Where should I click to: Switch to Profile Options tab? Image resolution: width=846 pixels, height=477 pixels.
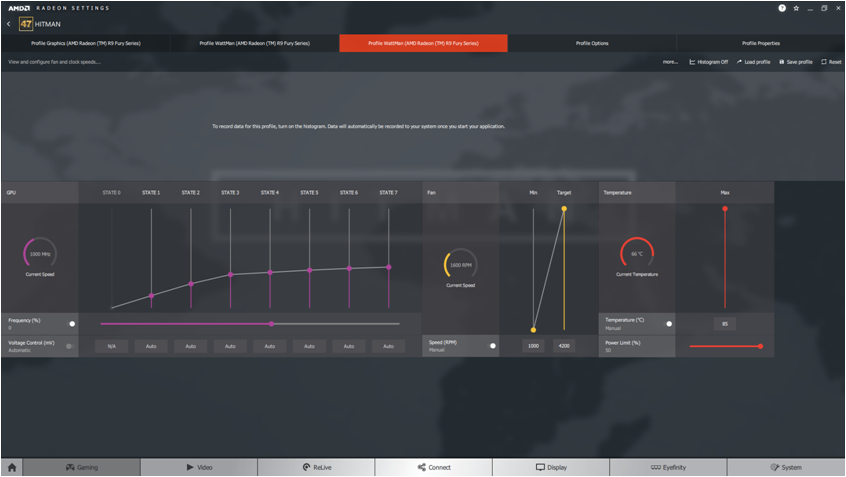coord(592,43)
